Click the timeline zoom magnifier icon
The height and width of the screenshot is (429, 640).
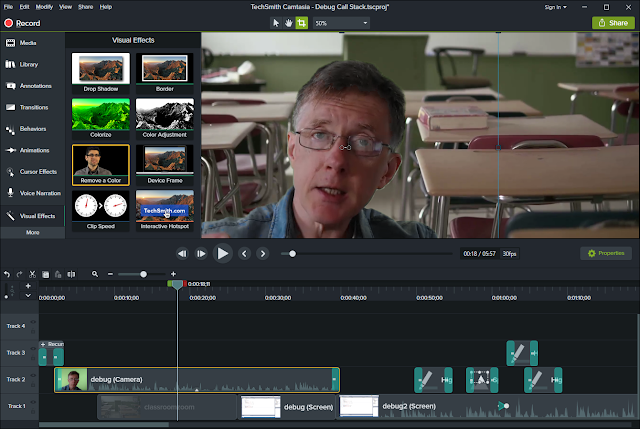[95, 274]
